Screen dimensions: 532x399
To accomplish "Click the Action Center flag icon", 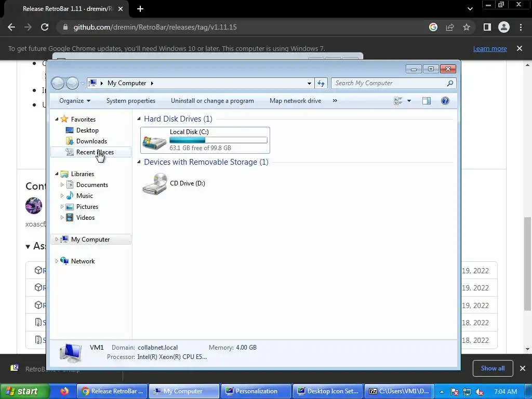I will click(x=455, y=392).
